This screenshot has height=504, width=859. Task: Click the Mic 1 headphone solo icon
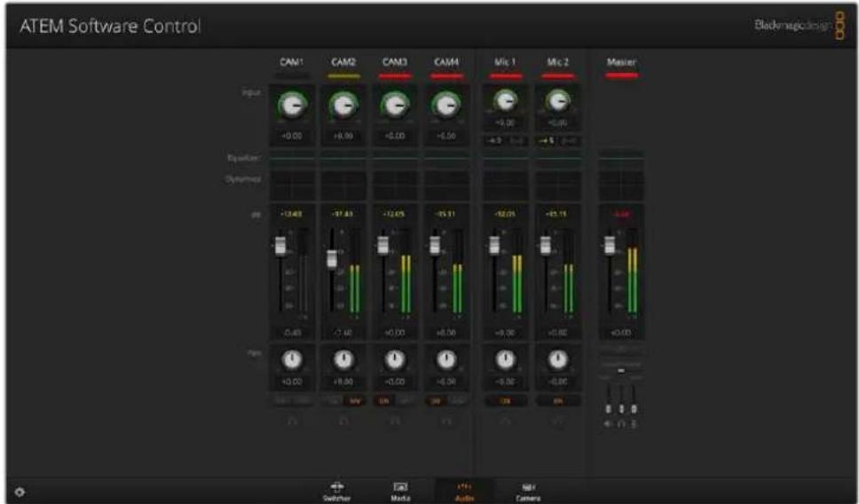[x=506, y=421]
